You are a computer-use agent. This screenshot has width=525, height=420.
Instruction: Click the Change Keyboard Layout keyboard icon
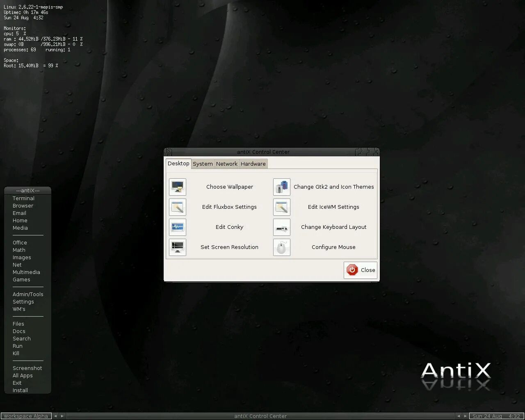[282, 227]
